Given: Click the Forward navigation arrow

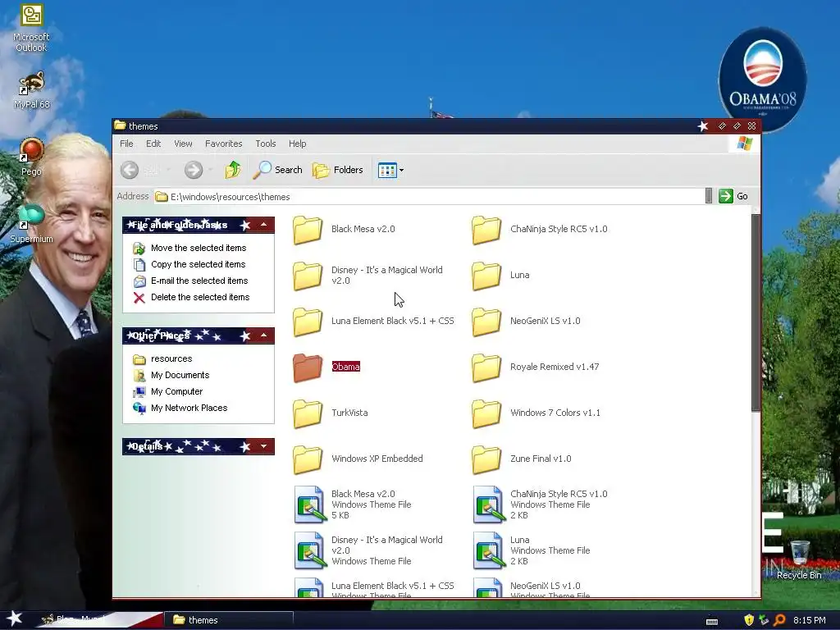Looking at the screenshot, I should (194, 170).
